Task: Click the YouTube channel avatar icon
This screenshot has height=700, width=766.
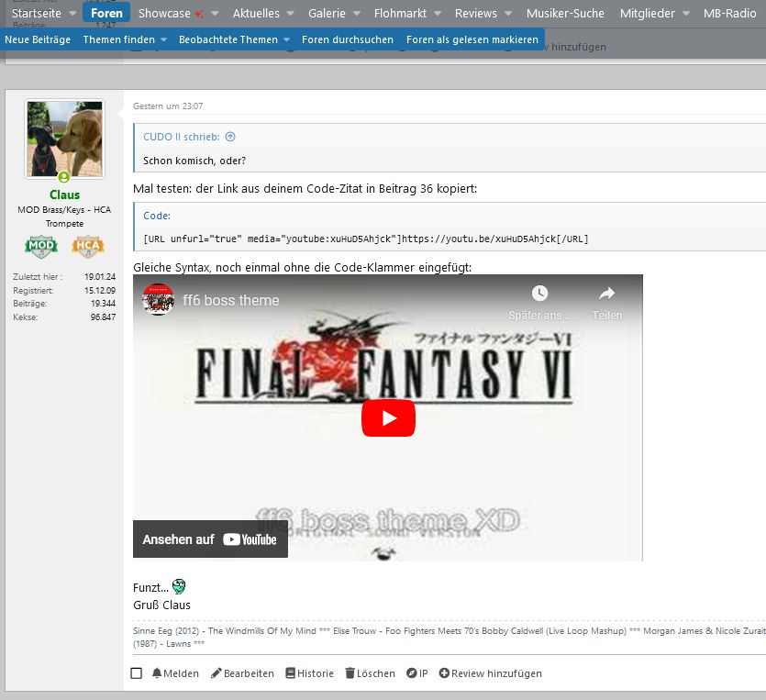Action: pos(159,299)
